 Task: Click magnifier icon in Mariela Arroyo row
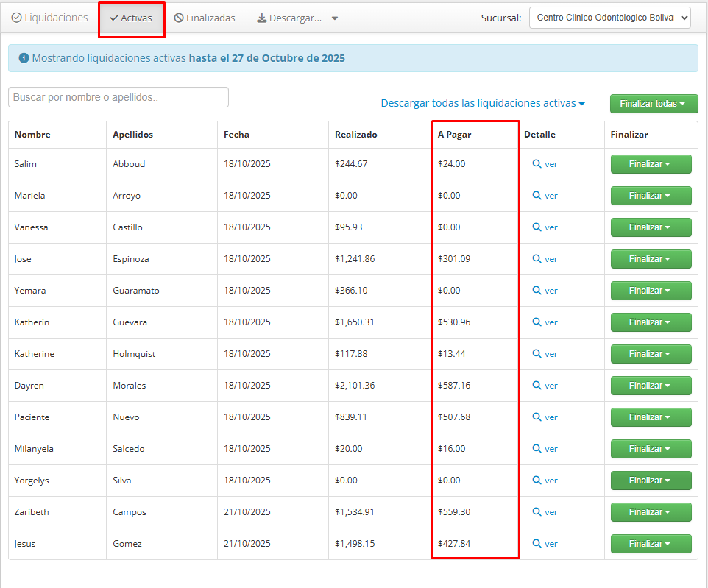point(537,195)
